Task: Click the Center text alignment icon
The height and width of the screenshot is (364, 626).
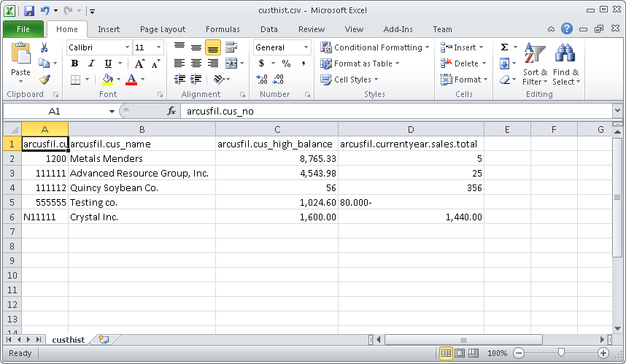Action: (x=196, y=63)
